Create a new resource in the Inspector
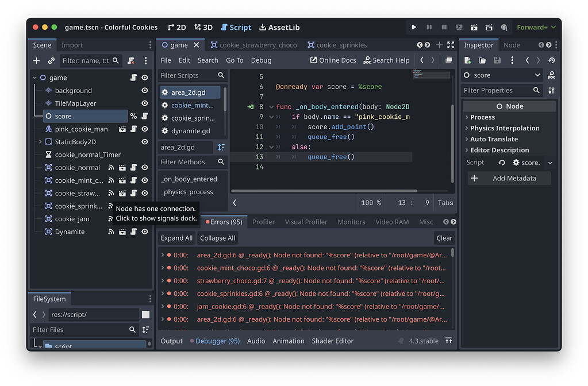 click(467, 60)
